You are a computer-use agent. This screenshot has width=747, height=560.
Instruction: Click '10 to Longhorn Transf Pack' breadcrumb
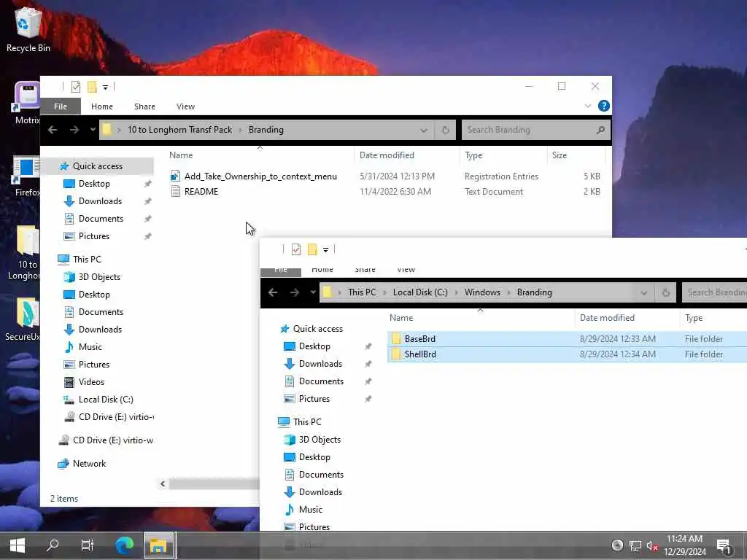179,130
